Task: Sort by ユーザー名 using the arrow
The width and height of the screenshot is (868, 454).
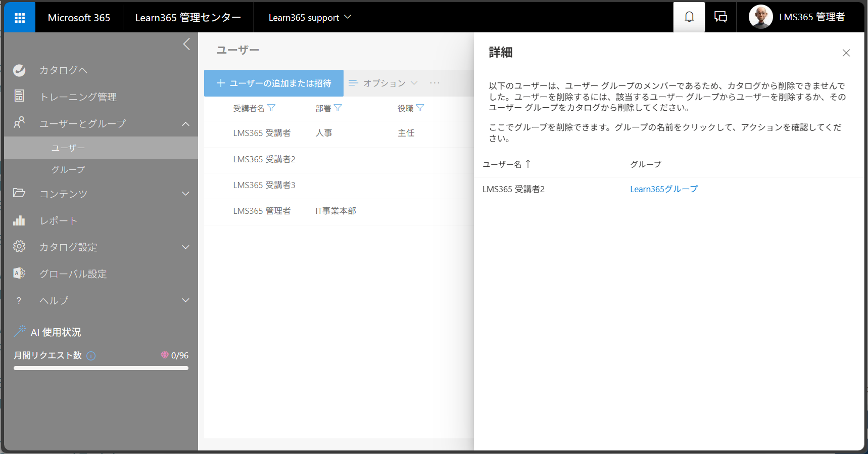Action: point(528,164)
